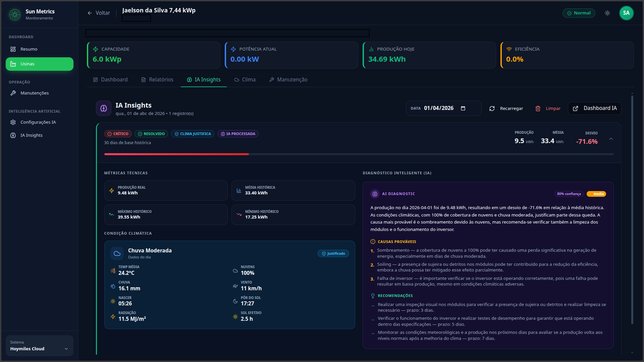Viewport: 644px width, 362px height.
Task: Toggle the CLIMA JUSTIFICA badge
Action: tap(193, 134)
